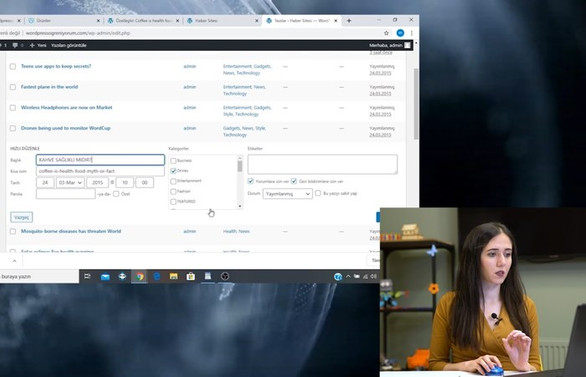This screenshot has height=377, width=586.
Task: Open the volume control tray icon
Action: point(373,276)
